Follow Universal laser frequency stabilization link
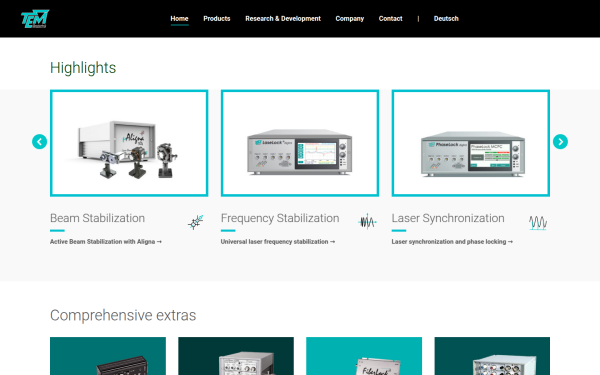 [278, 241]
